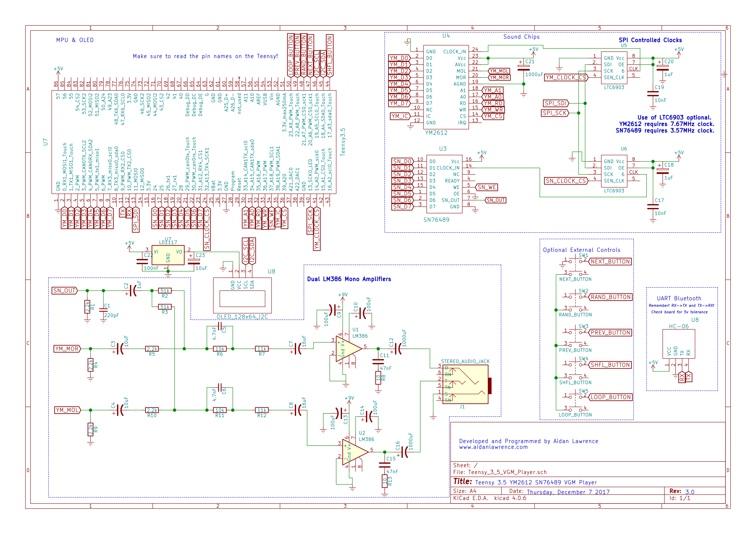This screenshot has width=756, height=534.
Task: Select the 'Developed and Programmed by Aidan Lawrence' text
Action: pyautogui.click(x=529, y=441)
